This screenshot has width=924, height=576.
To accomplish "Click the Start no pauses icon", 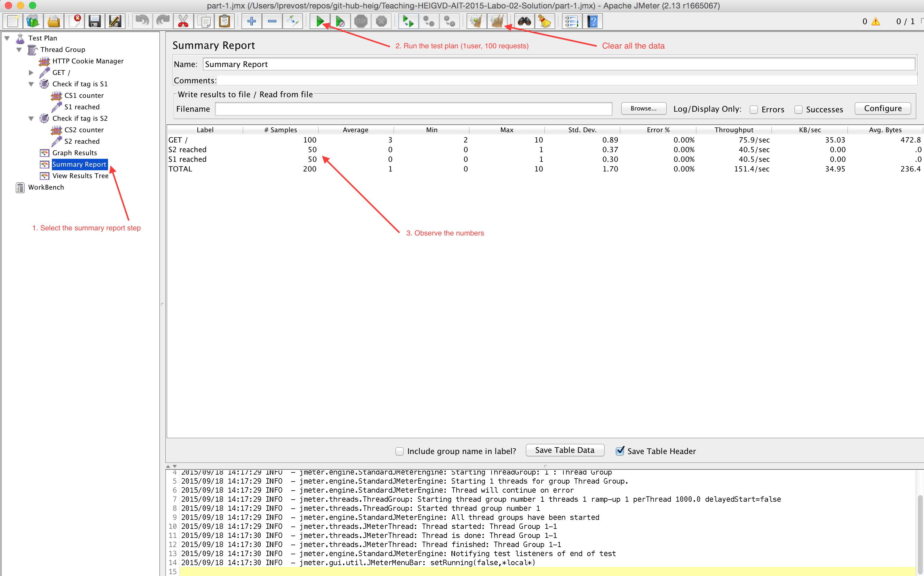I will 340,21.
